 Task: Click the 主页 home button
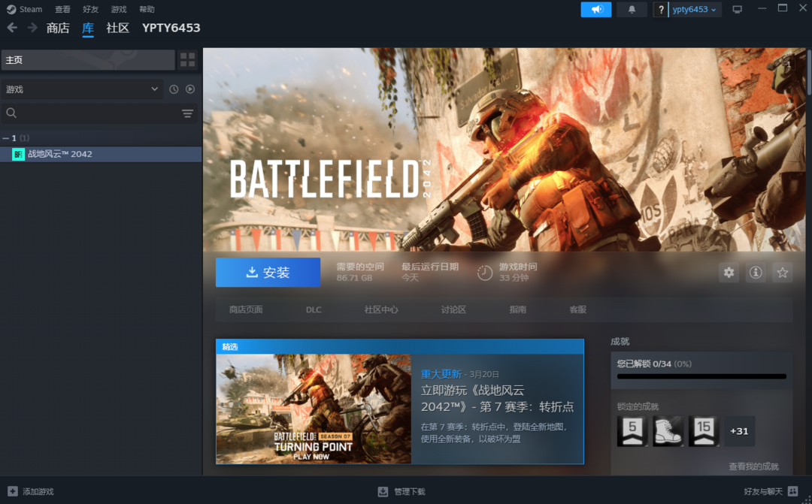(88, 60)
